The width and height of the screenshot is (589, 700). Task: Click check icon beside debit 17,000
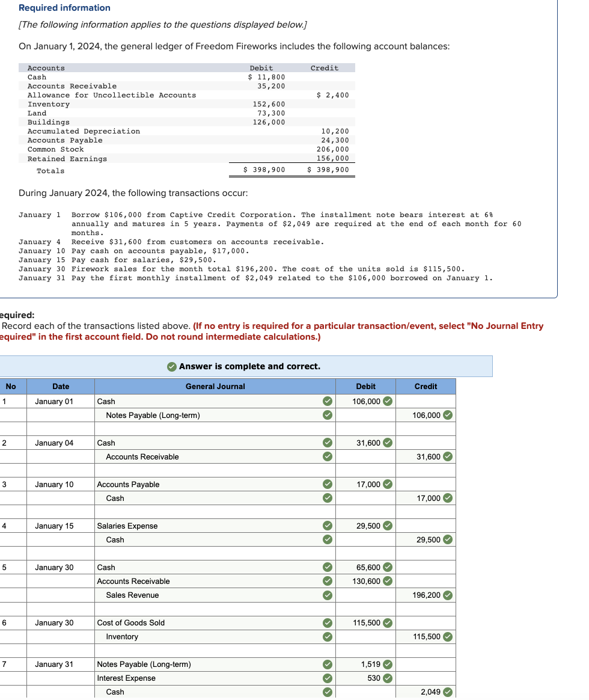pos(388,484)
